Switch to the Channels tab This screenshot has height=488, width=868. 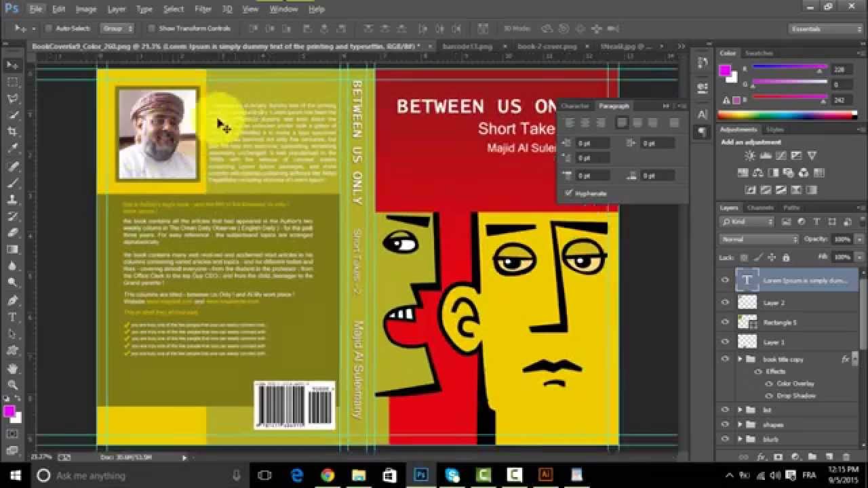[x=760, y=207]
